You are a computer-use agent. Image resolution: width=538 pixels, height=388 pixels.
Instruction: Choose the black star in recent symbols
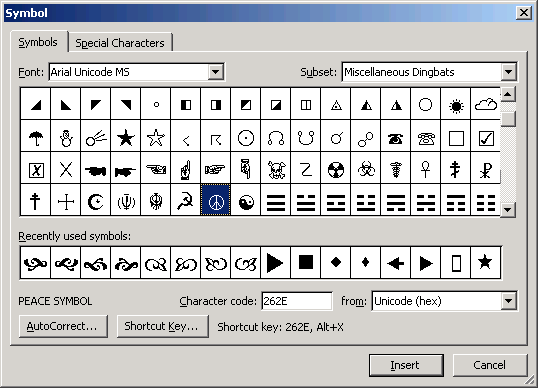[x=486, y=263]
